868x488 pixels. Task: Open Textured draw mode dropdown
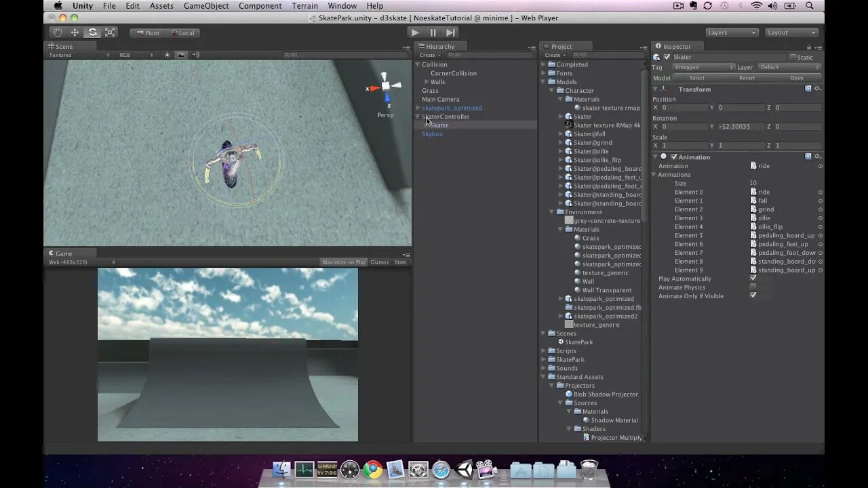point(79,55)
